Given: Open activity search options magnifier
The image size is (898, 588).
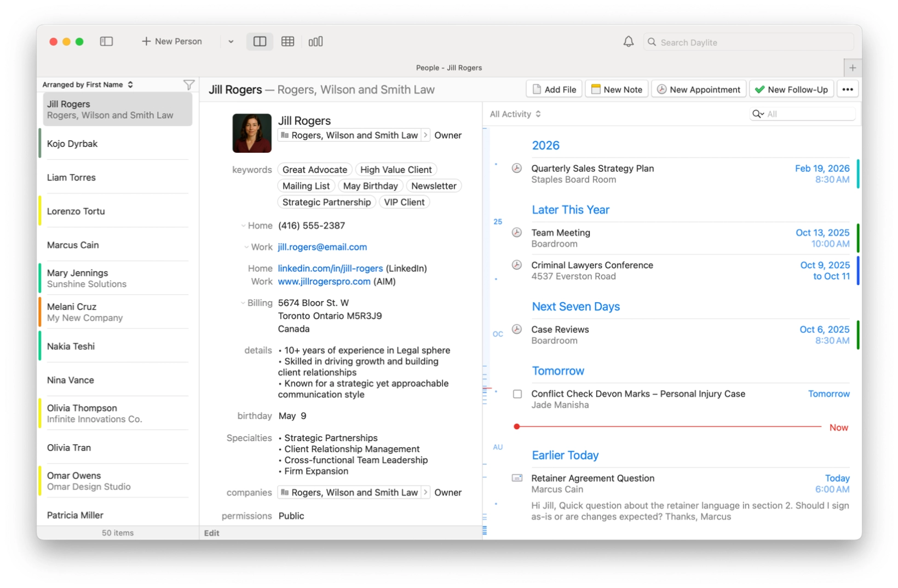Looking at the screenshot, I should tap(758, 114).
